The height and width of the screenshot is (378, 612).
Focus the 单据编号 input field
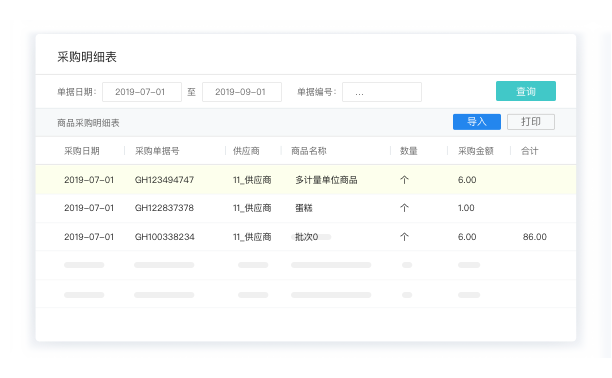382,92
